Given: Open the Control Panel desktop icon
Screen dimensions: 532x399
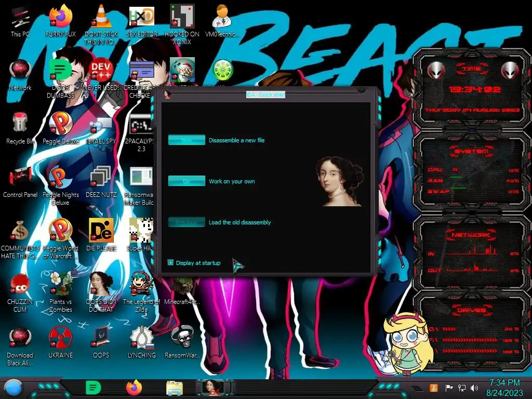Looking at the screenshot, I should (x=20, y=182).
